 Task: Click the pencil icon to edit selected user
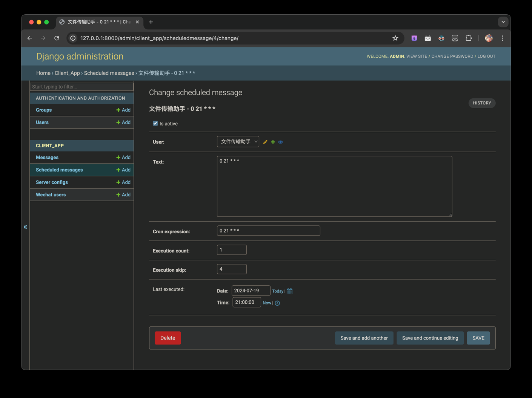265,142
